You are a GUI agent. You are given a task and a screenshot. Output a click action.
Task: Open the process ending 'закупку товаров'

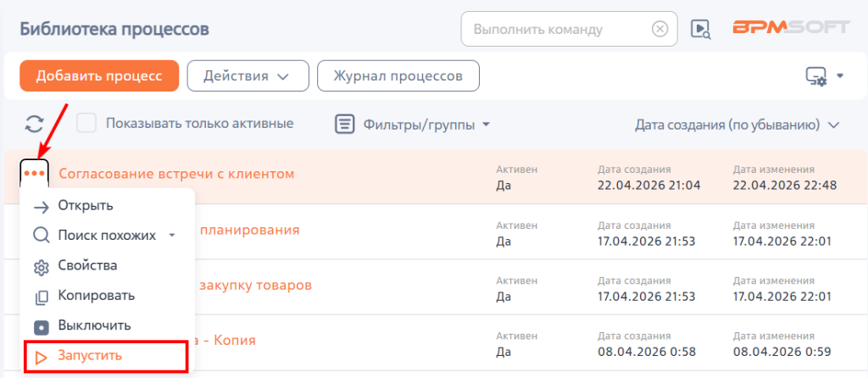pyautogui.click(x=255, y=286)
